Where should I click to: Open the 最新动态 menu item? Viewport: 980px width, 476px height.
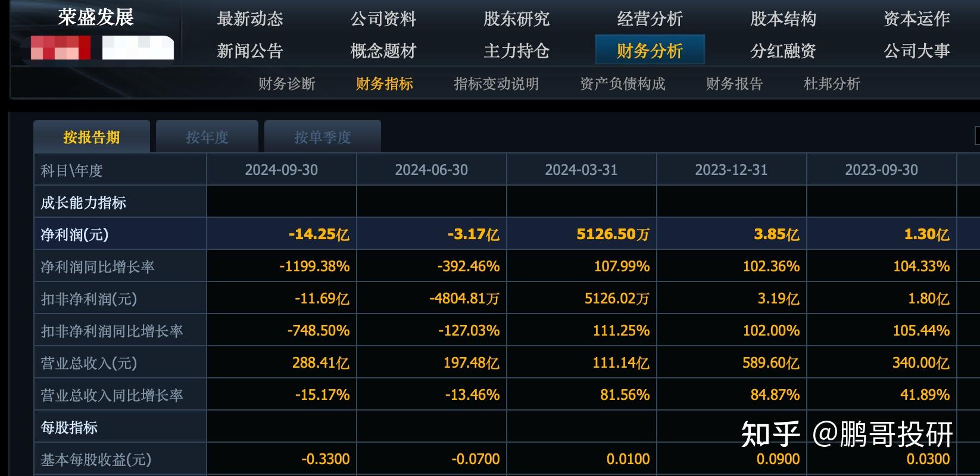pyautogui.click(x=249, y=19)
